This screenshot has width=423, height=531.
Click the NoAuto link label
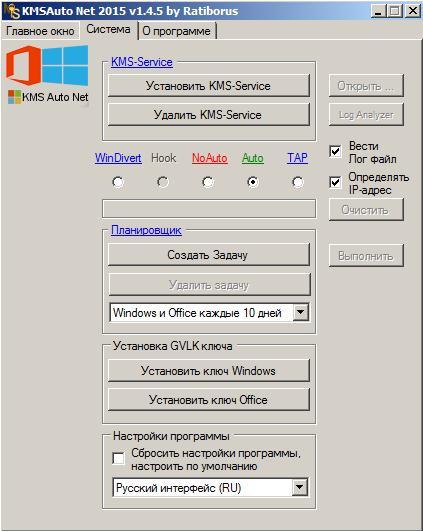[x=210, y=158]
